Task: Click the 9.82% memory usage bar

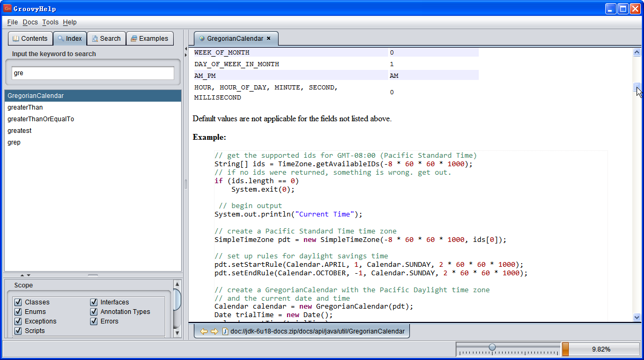Action: click(601, 349)
